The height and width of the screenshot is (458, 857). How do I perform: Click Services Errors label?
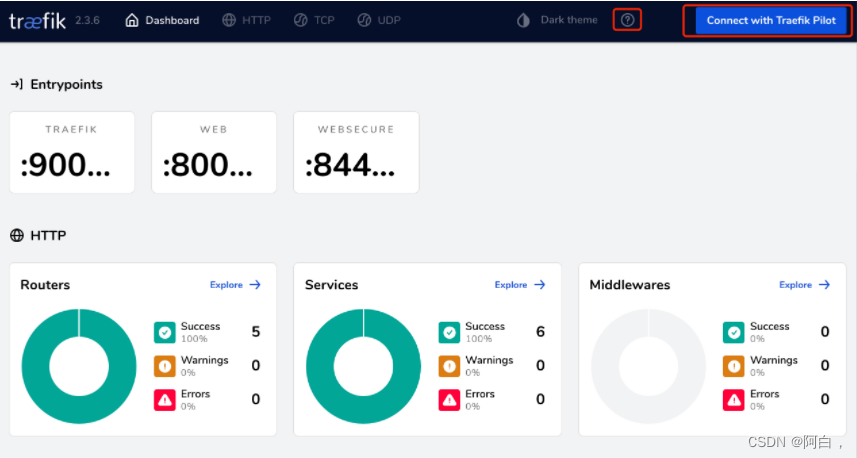coord(480,394)
